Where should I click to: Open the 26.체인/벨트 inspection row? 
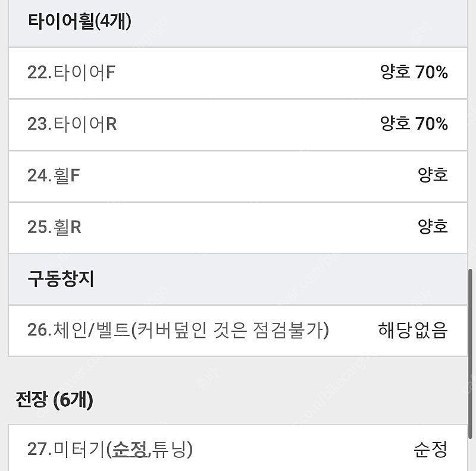tap(237, 331)
